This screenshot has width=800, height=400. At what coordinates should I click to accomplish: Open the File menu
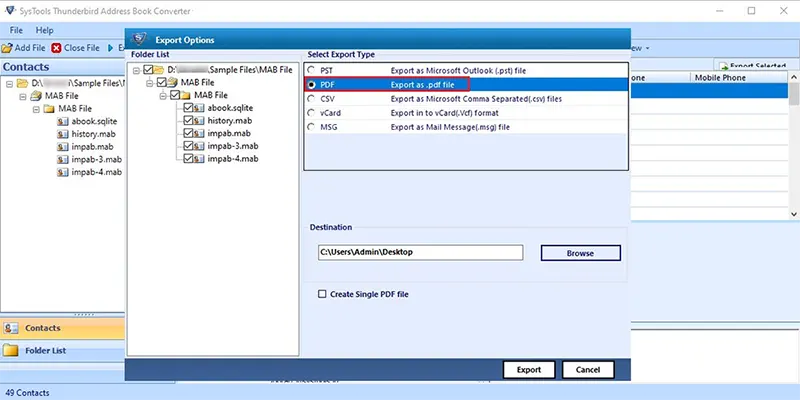16,31
